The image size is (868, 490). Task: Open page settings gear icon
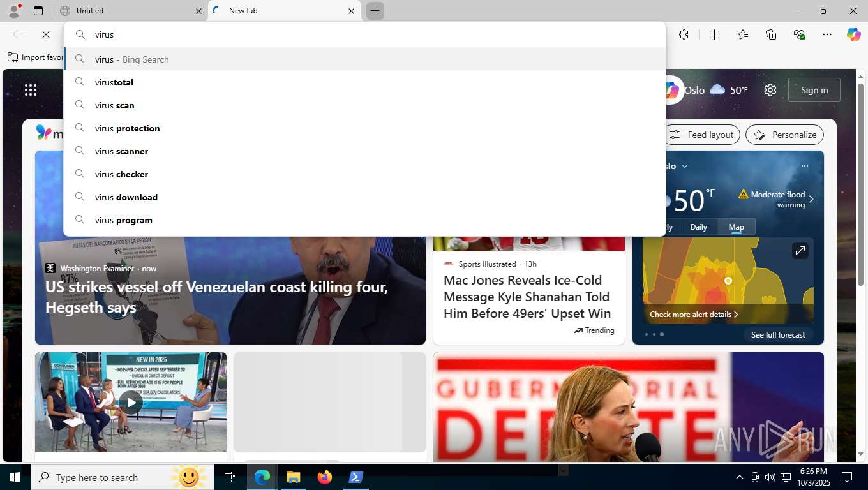coord(770,90)
